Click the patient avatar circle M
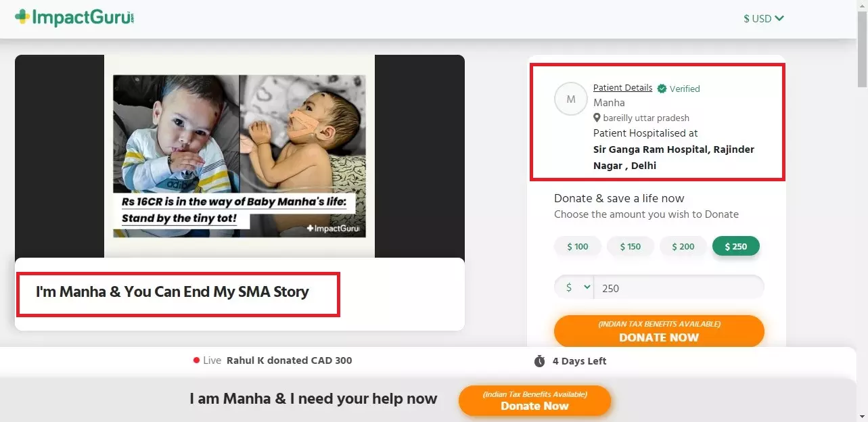Screen dimensions: 868x422 click(x=570, y=99)
